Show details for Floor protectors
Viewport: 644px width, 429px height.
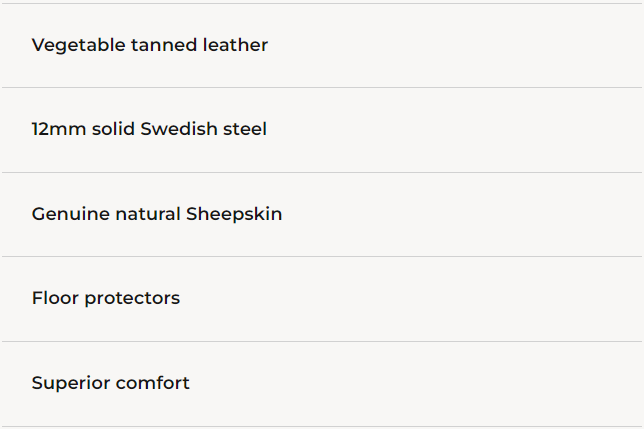106,298
